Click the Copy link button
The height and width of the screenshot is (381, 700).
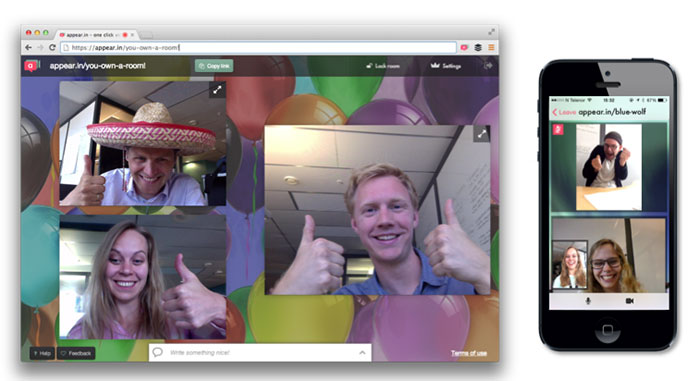(214, 66)
